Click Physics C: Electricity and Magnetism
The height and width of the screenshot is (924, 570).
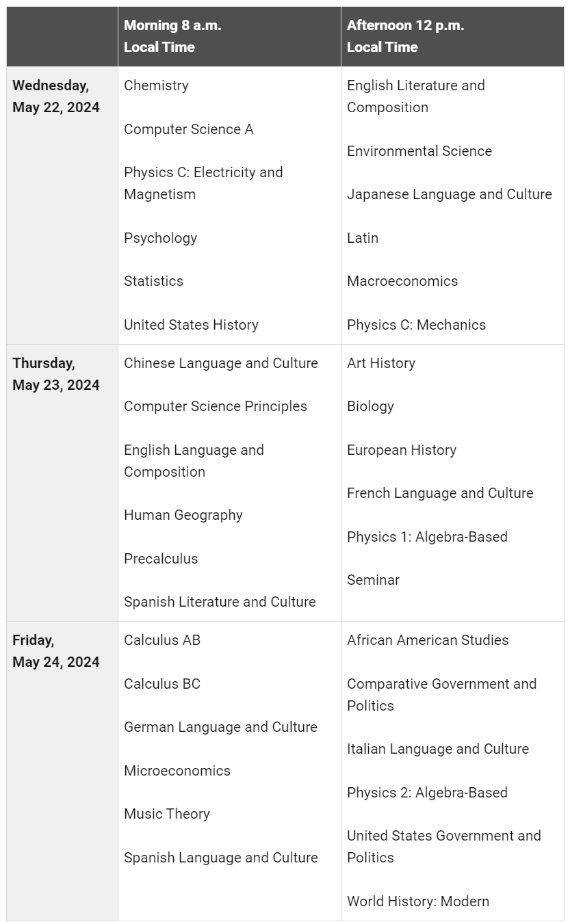[203, 183]
